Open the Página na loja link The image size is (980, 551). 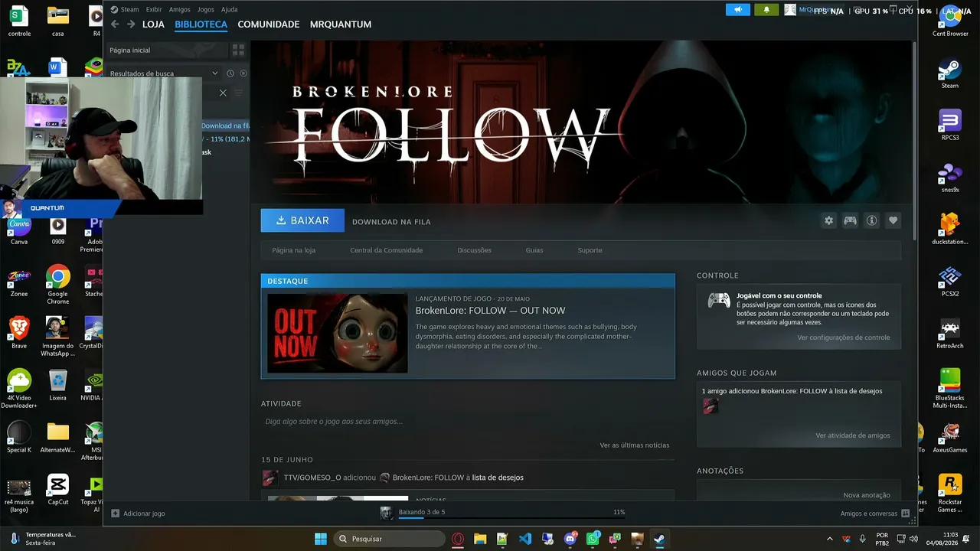294,250
